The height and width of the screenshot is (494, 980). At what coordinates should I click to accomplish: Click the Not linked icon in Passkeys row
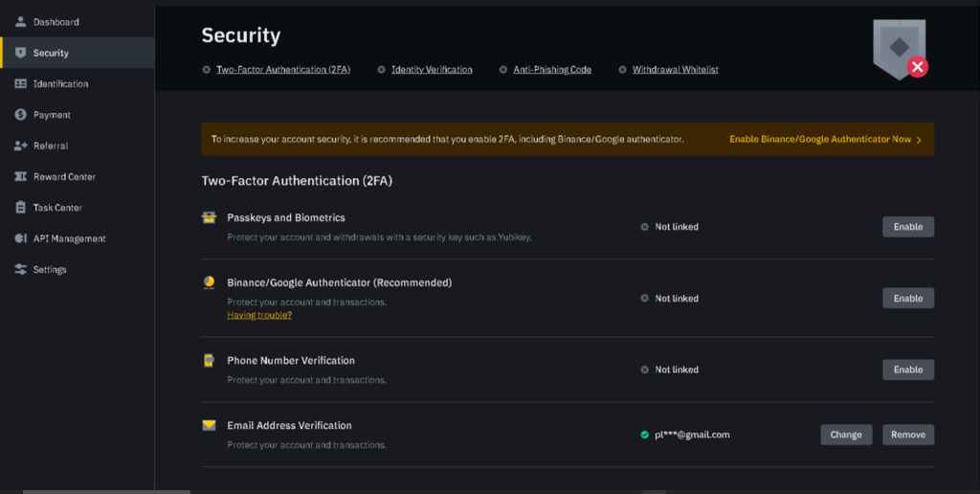tap(644, 227)
